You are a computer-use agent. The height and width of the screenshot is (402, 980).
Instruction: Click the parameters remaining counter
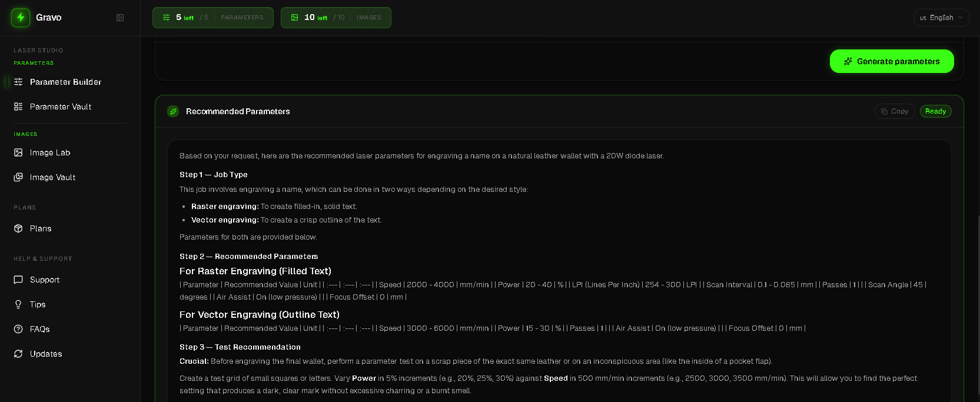[212, 18]
